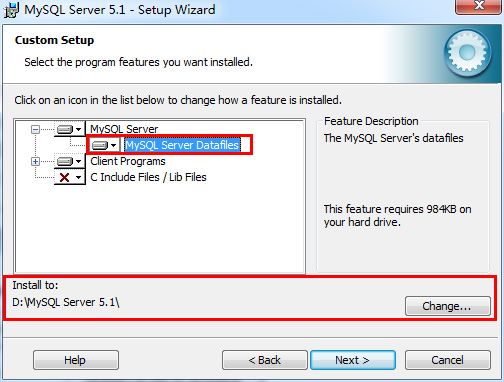Open the Help button
504x382 pixels.
[x=76, y=360]
